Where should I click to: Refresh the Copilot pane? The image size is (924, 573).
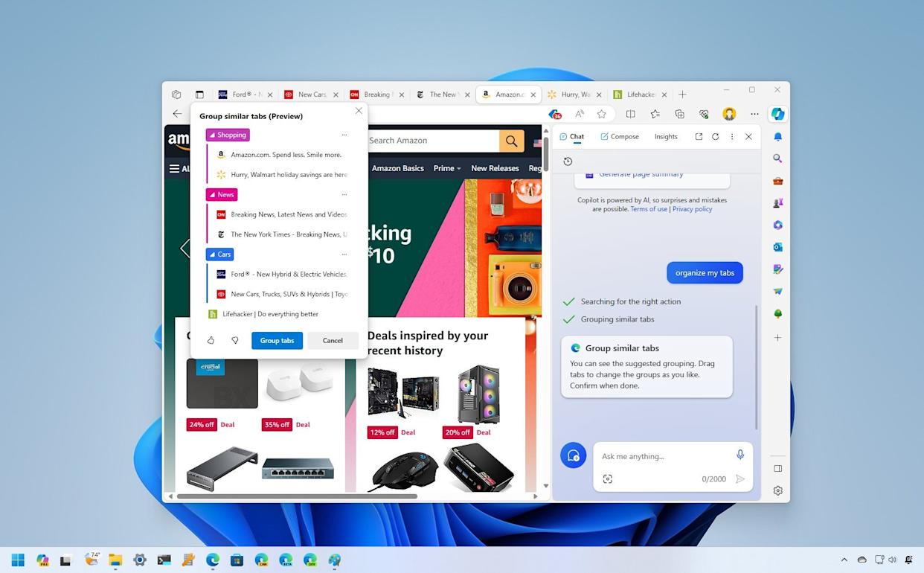tap(715, 137)
